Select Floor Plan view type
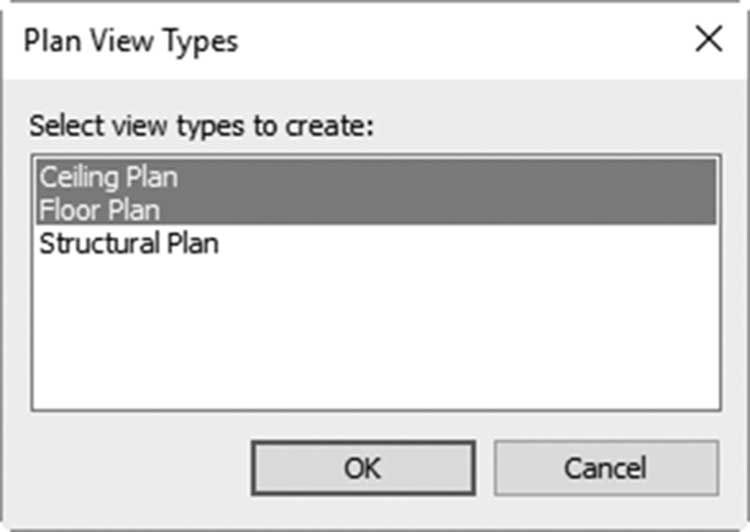 [x=376, y=209]
